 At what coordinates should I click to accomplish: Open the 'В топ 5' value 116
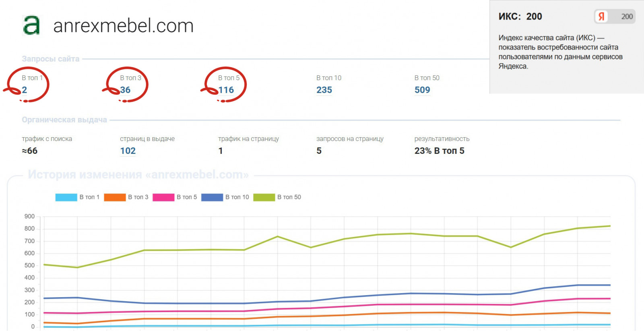(x=226, y=90)
